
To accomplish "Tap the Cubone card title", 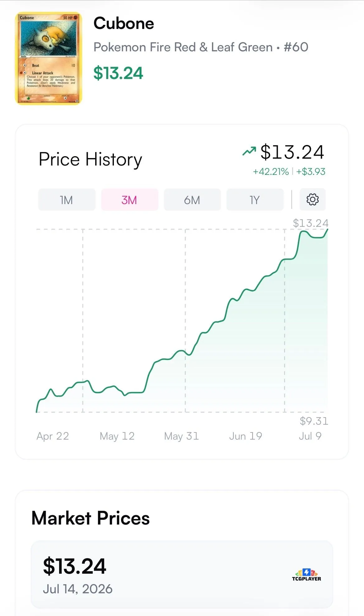I will coord(124,23).
